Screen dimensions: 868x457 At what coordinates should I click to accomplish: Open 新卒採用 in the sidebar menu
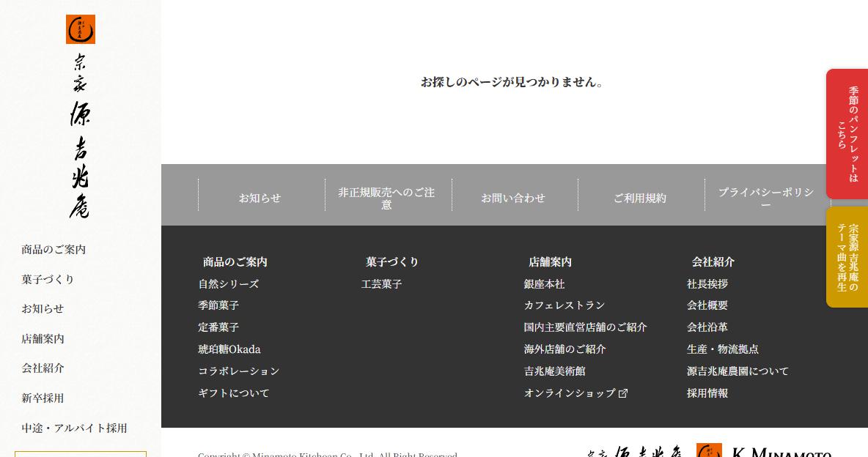(x=43, y=398)
